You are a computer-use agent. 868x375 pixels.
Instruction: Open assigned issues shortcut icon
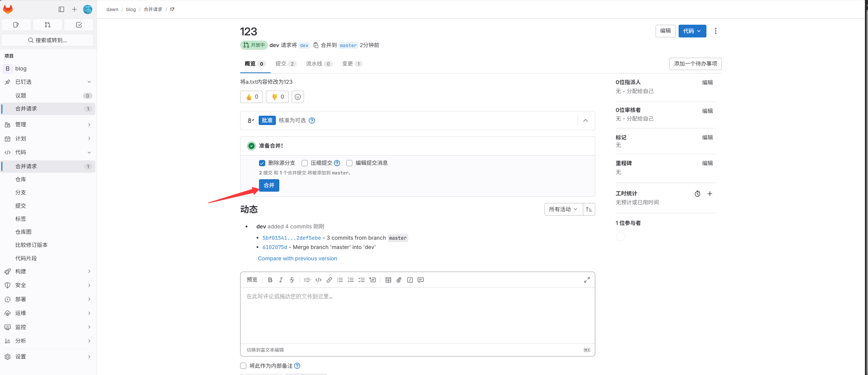(x=16, y=25)
